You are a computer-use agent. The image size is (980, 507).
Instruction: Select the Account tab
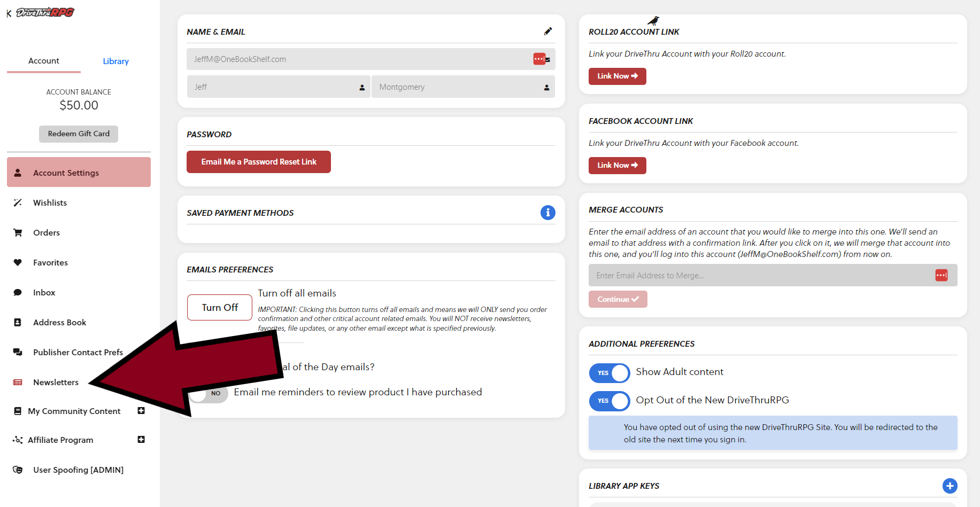pos(44,61)
